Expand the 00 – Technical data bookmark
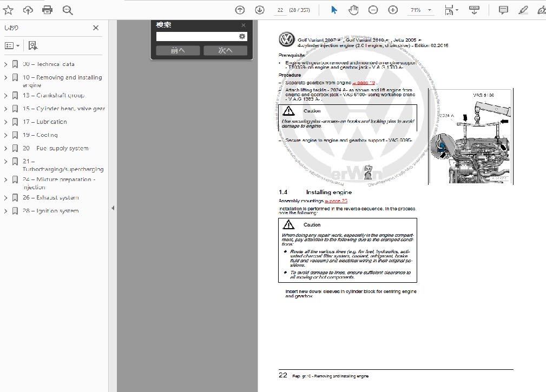The width and height of the screenshot is (546, 392). 5,64
